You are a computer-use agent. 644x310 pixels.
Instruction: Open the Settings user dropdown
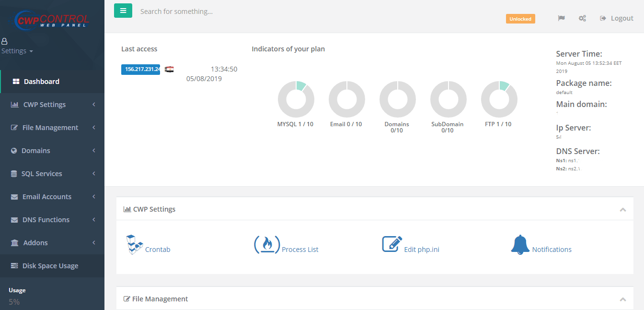click(x=17, y=51)
